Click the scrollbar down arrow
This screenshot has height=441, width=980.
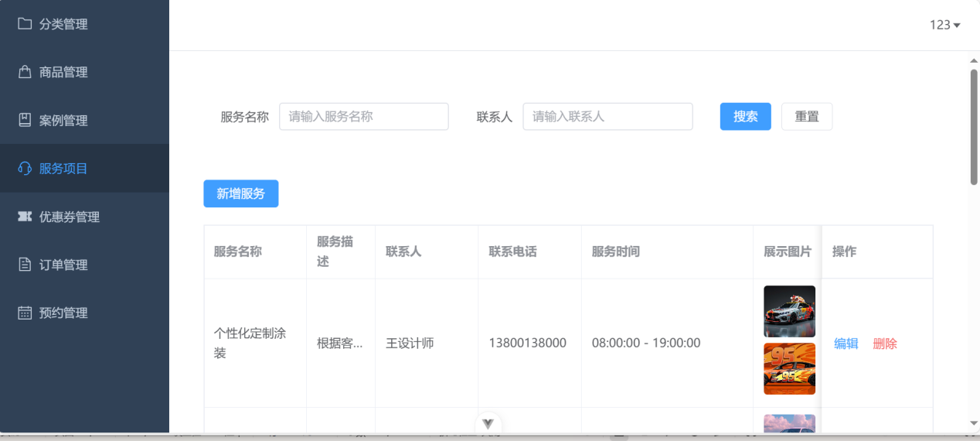point(974,423)
